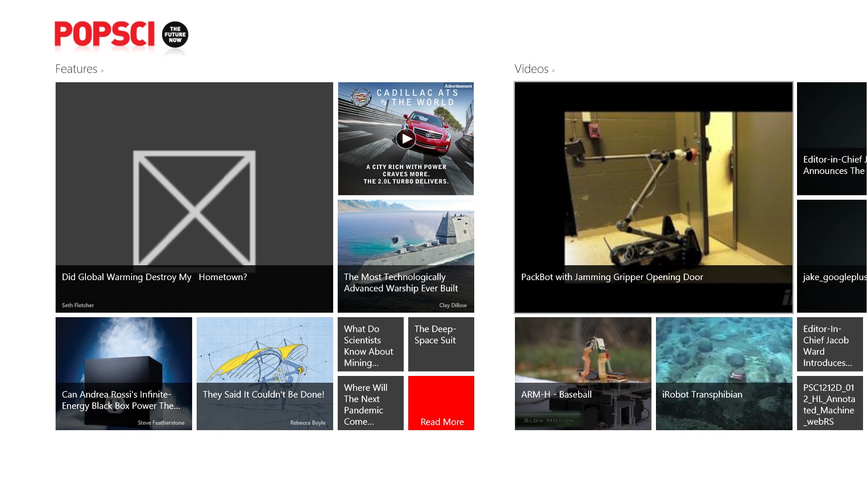Viewport: 868px width, 488px height.
Task: Play the 'ARM-H - Baseball' slow motion video
Action: coord(583,374)
